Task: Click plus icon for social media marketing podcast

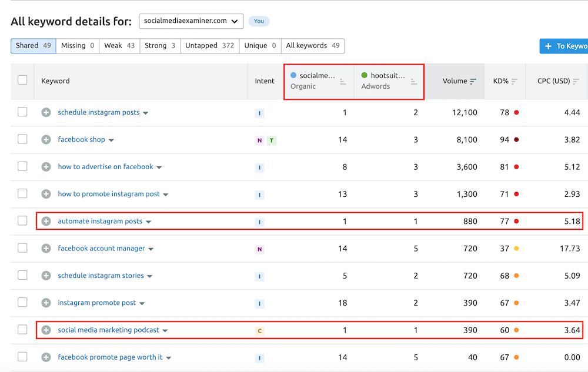Action: click(46, 330)
